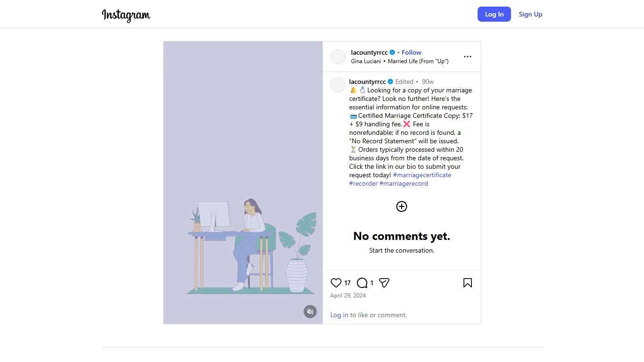644x362 pixels.
Task: Click the Log In button
Action: pyautogui.click(x=494, y=14)
